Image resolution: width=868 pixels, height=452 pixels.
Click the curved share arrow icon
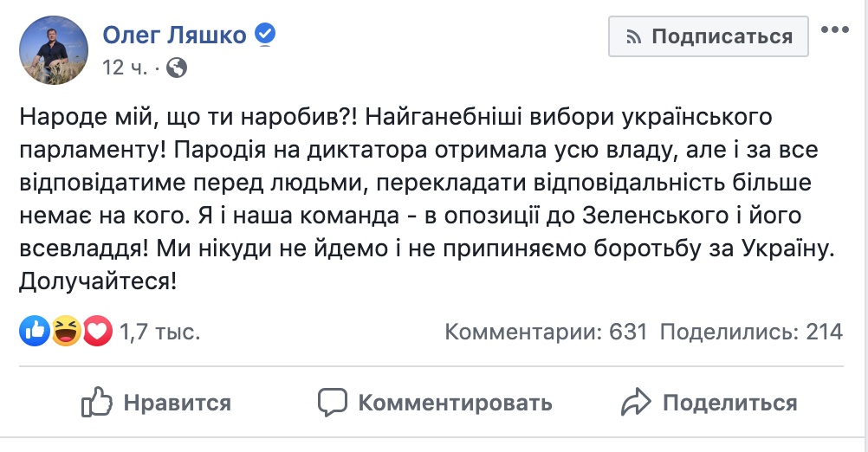click(x=636, y=402)
